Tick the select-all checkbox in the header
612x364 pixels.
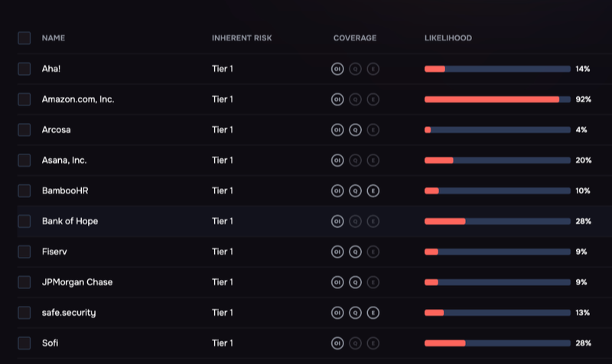pos(24,38)
